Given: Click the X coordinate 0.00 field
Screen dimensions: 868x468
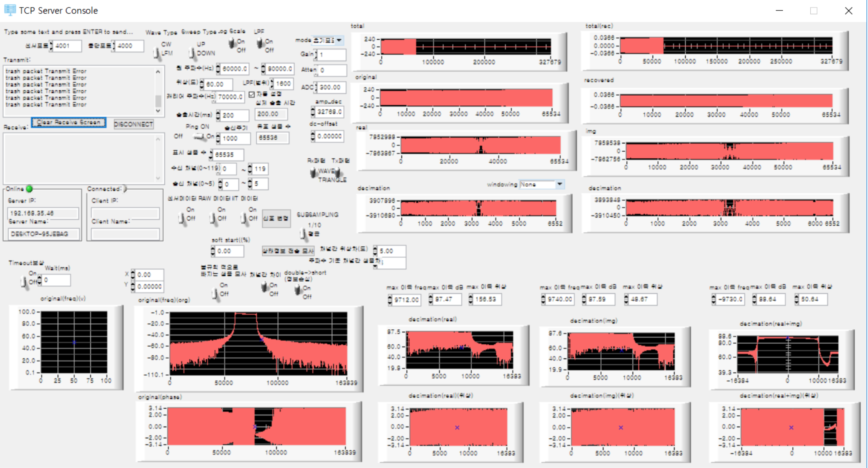Looking at the screenshot, I should click(x=149, y=275).
